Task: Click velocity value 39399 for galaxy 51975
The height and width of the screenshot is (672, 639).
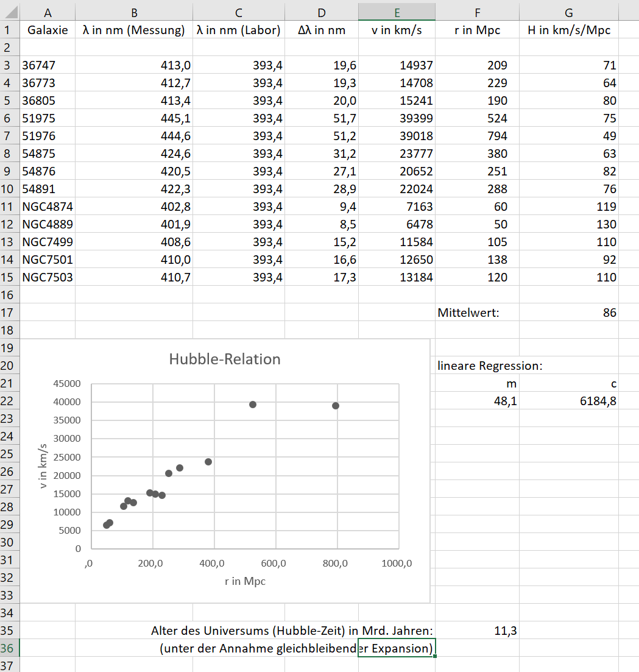Action: (397, 118)
